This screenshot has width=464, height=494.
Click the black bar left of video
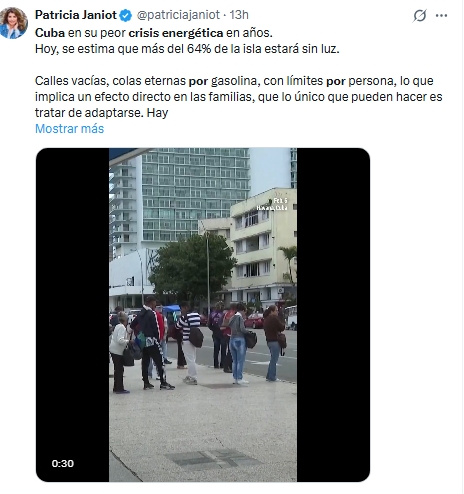click(x=72, y=315)
